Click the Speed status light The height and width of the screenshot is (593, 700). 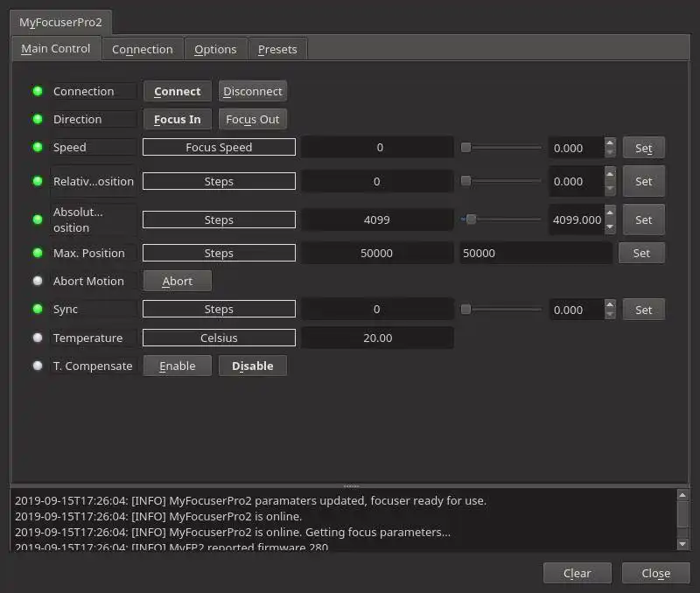[x=38, y=147]
